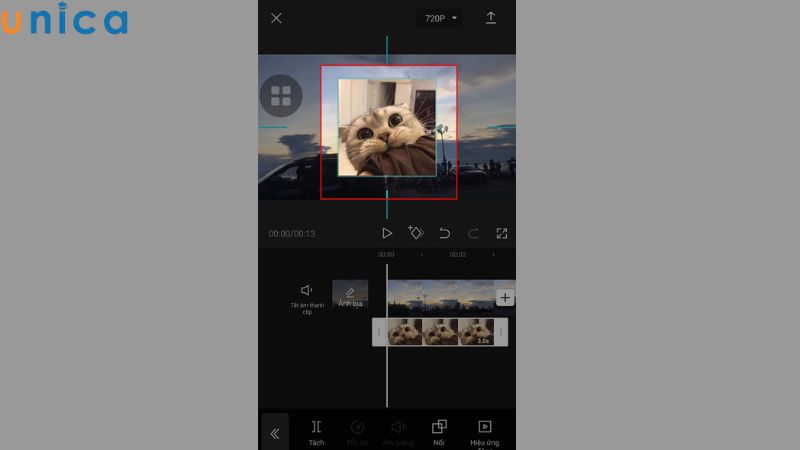The image size is (800, 450).
Task: Click the 00:00/00:13 time counter
Action: click(292, 234)
